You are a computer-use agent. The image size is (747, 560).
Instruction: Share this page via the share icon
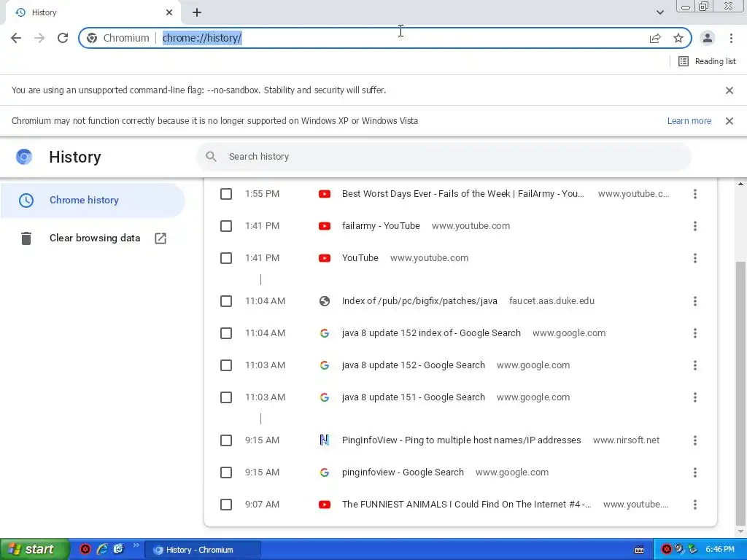tap(655, 38)
